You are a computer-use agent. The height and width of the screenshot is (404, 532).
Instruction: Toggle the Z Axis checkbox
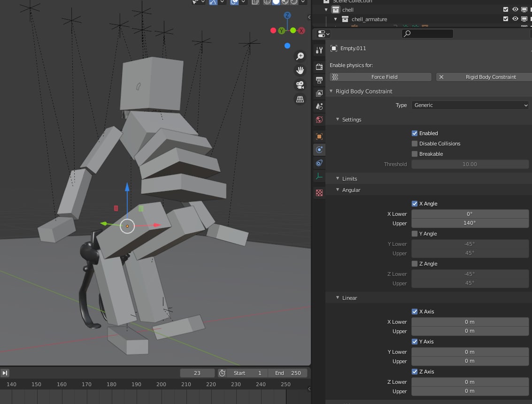(414, 372)
